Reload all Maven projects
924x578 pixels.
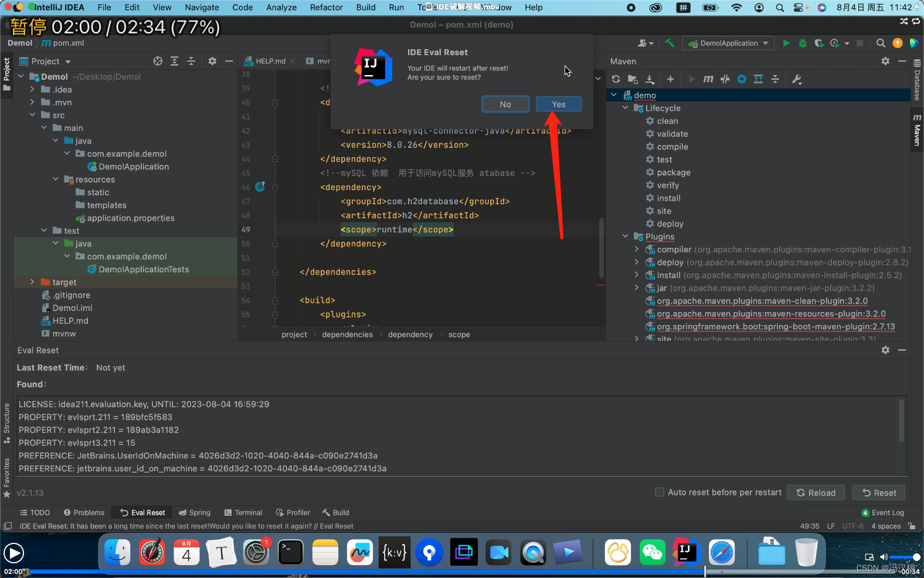click(x=616, y=79)
